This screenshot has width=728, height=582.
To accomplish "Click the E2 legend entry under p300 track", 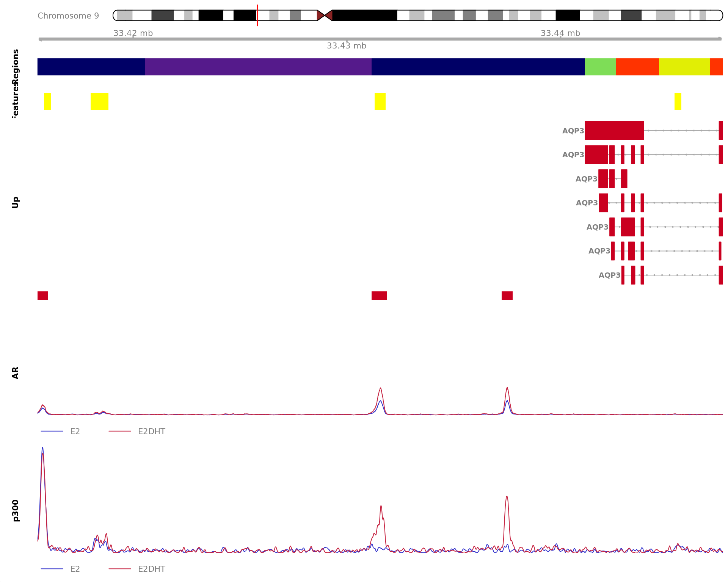I will click(61, 569).
